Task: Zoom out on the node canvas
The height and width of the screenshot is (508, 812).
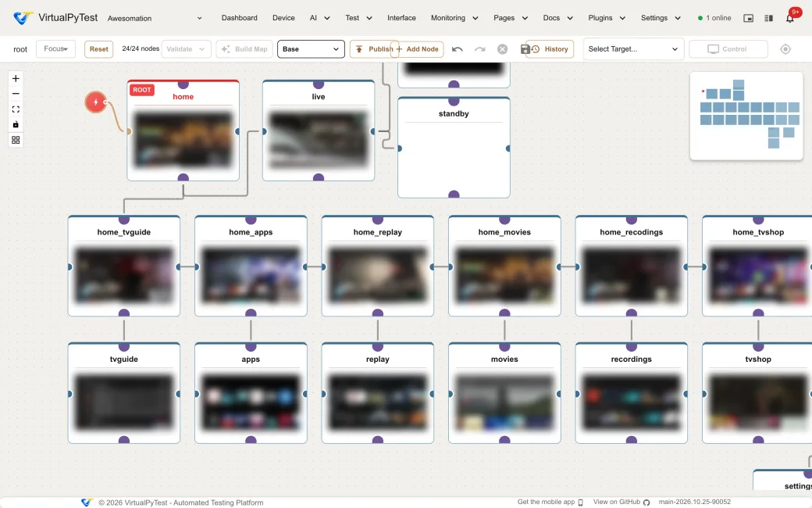Action: (x=16, y=94)
